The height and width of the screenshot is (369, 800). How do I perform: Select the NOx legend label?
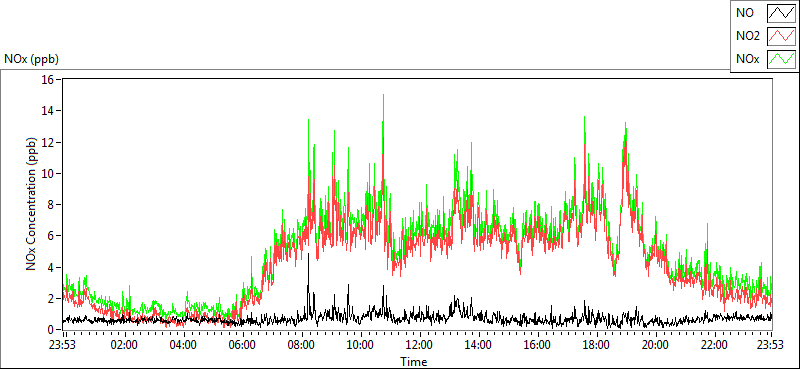[748, 59]
